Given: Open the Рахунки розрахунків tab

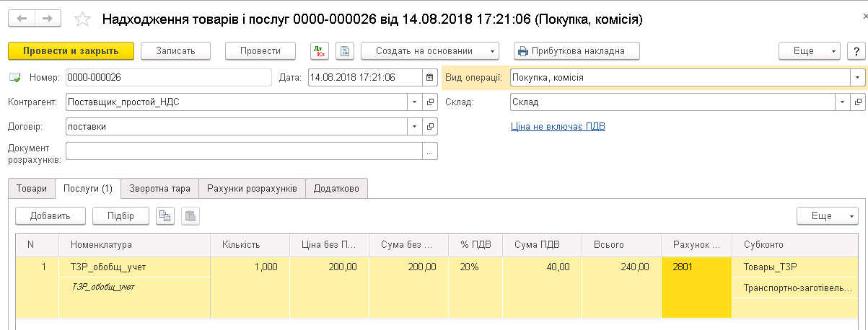Looking at the screenshot, I should point(252,189).
